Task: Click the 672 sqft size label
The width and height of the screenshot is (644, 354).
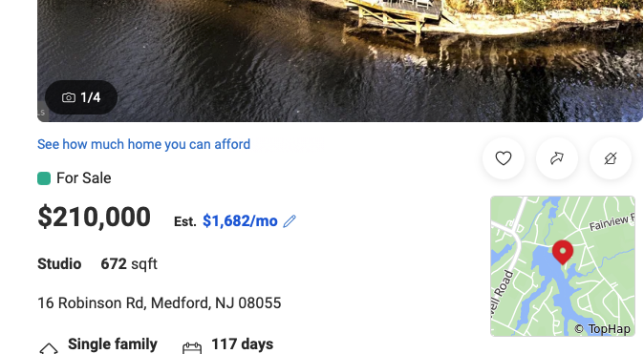Action: click(129, 264)
